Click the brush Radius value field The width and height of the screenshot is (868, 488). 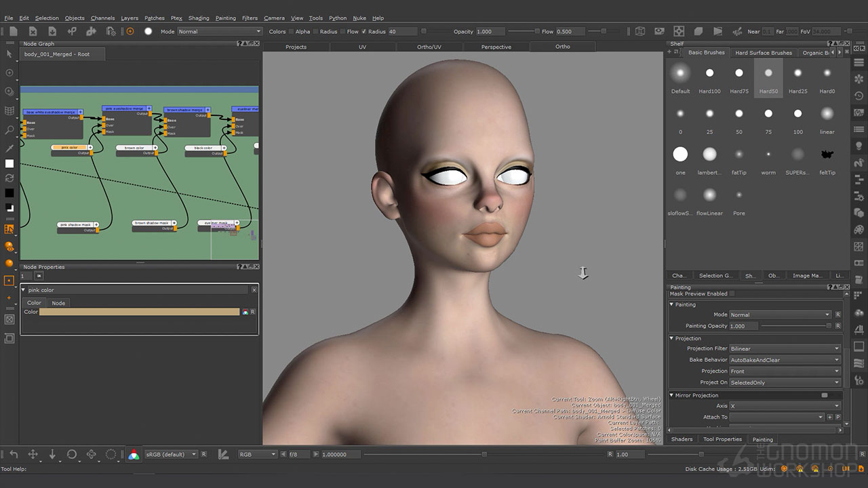pos(403,32)
